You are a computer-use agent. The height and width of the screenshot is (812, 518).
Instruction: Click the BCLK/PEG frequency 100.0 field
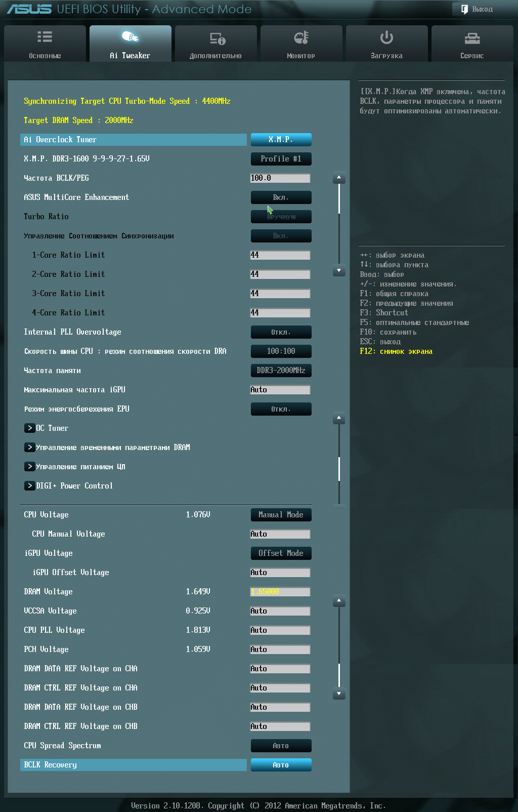click(x=280, y=178)
